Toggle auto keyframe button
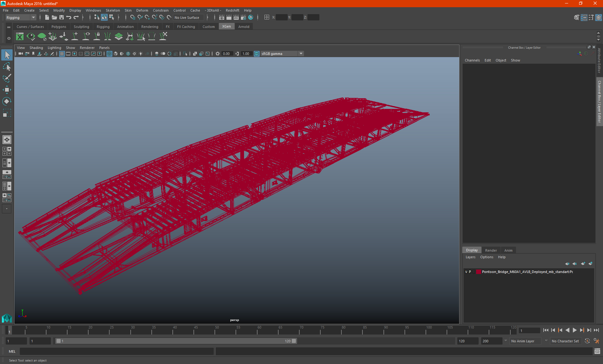603x364 pixels. click(x=587, y=341)
